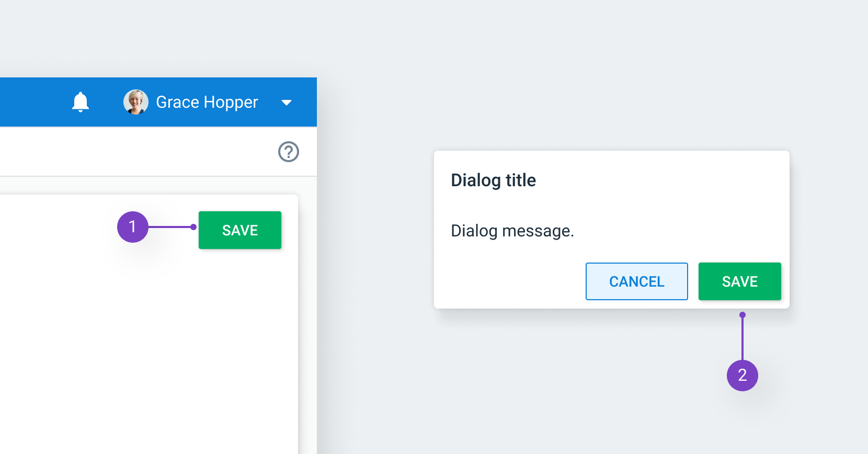Click the green SAVE button on the card
The width and height of the screenshot is (868, 454).
click(240, 230)
